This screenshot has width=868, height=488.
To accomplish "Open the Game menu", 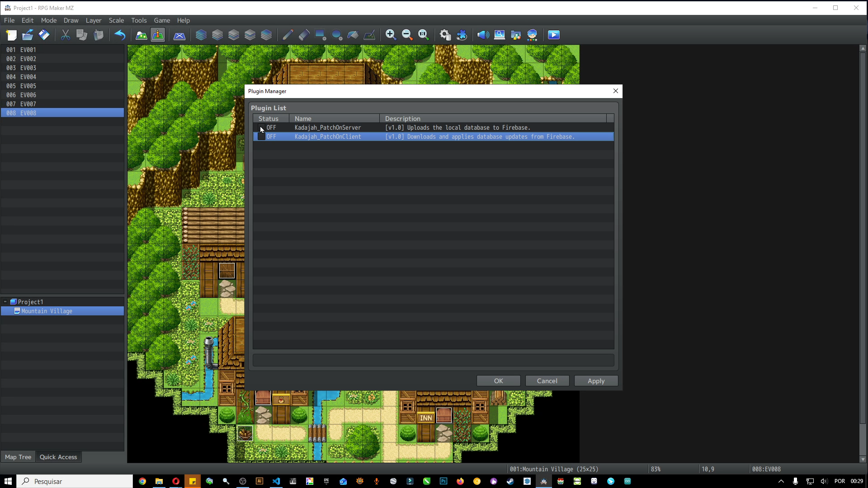I will [x=162, y=20].
